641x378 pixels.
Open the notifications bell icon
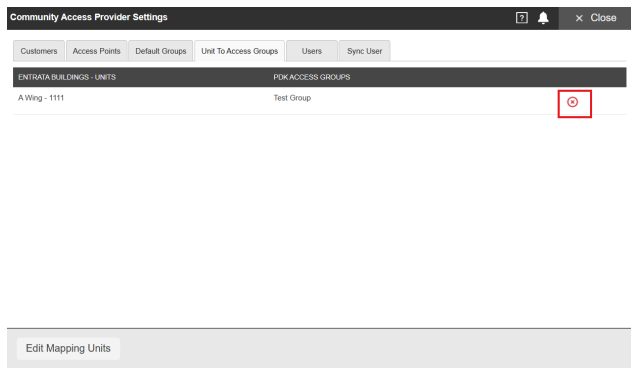tap(543, 18)
